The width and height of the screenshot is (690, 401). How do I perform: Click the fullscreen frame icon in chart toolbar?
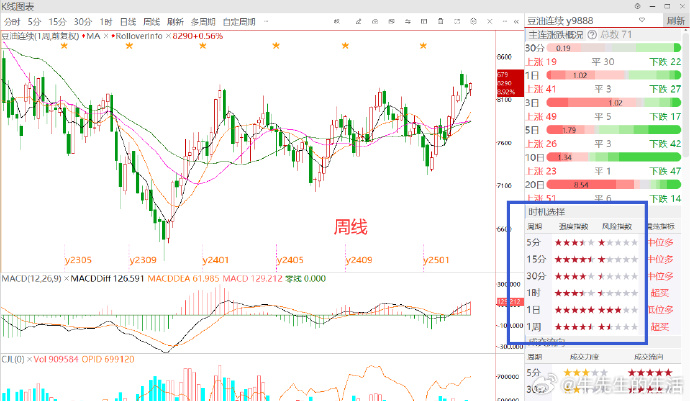point(457,21)
